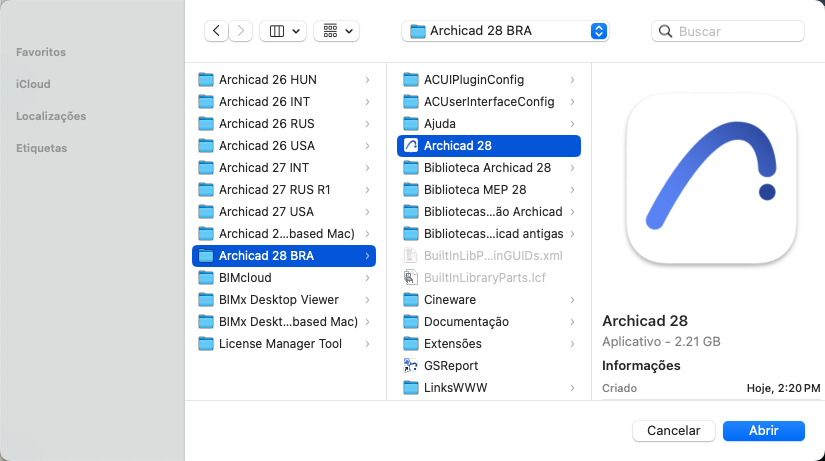This screenshot has width=825, height=461.
Task: Open the Archicad 28 BRA path dropdown
Action: (x=505, y=31)
